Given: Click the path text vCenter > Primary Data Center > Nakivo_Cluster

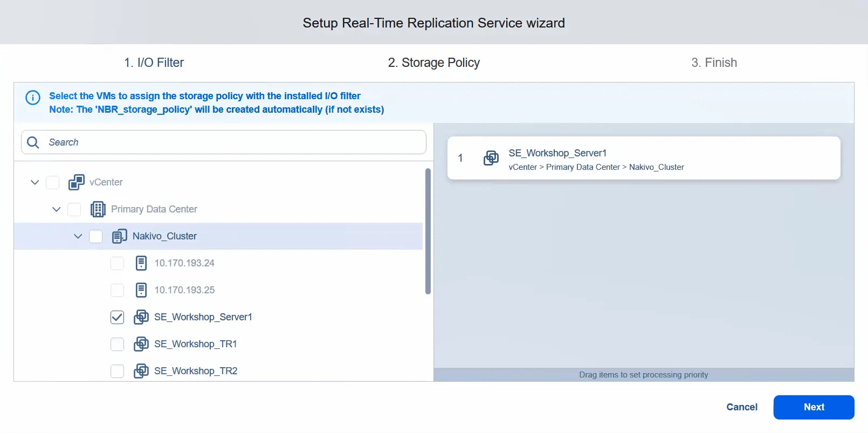Looking at the screenshot, I should point(596,167).
